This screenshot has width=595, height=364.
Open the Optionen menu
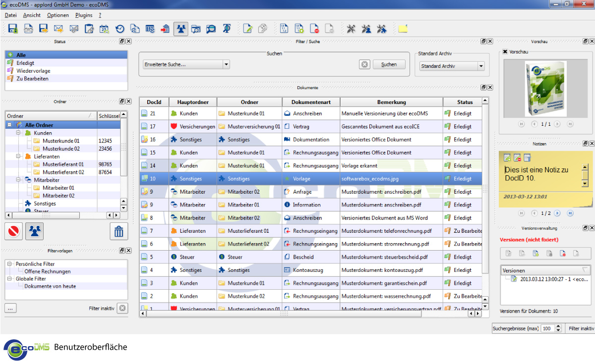tap(58, 15)
